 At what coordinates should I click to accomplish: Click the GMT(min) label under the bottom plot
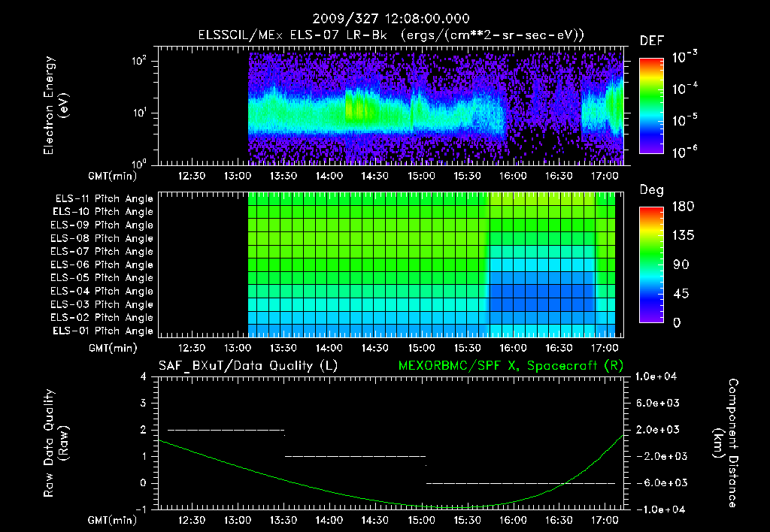click(112, 520)
